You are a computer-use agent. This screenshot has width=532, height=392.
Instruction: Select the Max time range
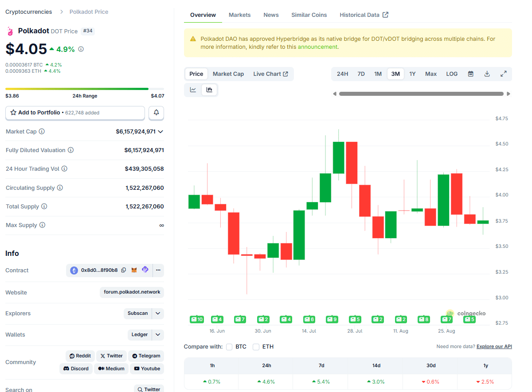(431, 74)
